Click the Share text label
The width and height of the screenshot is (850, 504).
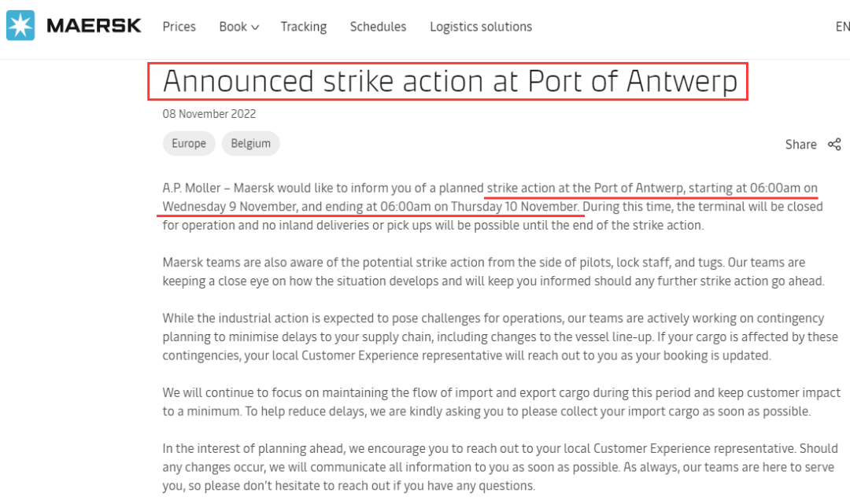coord(800,144)
